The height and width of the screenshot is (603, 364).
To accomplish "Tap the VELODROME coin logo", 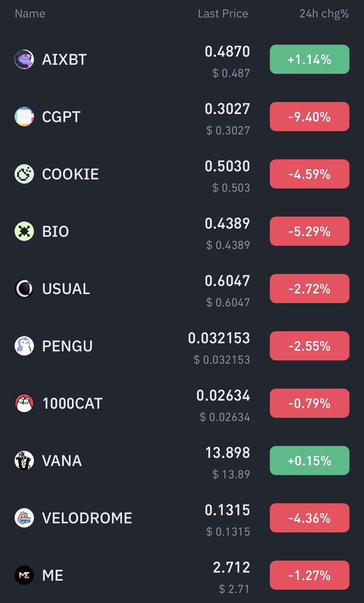I will 24,518.
